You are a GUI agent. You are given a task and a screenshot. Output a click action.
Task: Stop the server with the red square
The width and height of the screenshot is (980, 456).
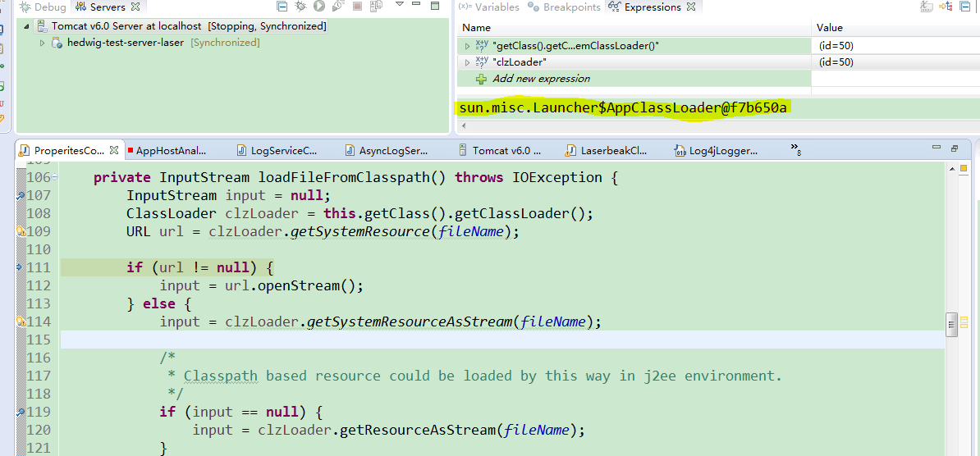358,7
